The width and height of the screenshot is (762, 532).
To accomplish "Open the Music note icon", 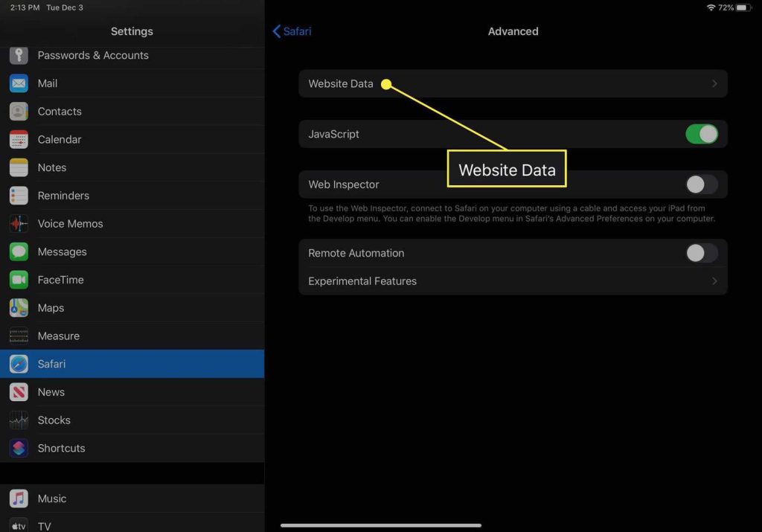I will 19,499.
